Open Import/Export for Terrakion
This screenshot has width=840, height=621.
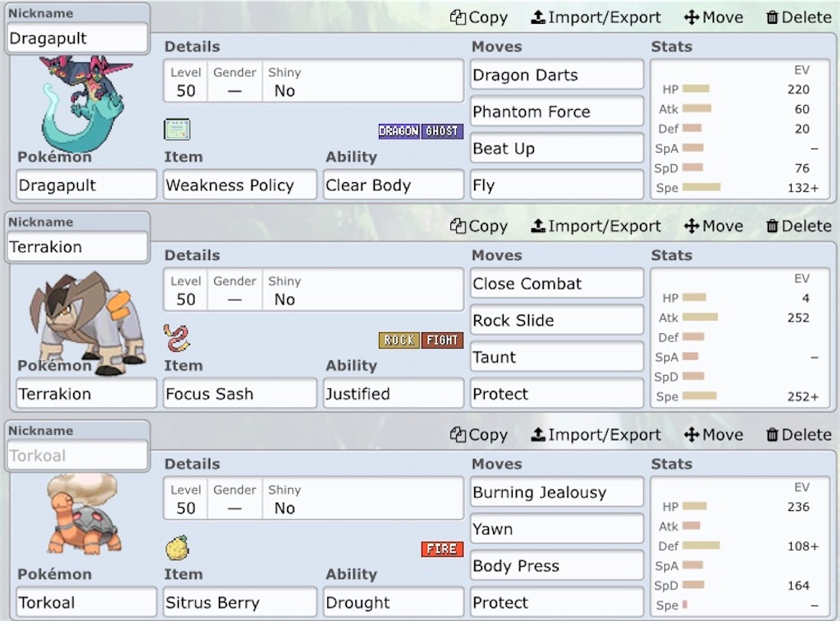click(x=596, y=226)
